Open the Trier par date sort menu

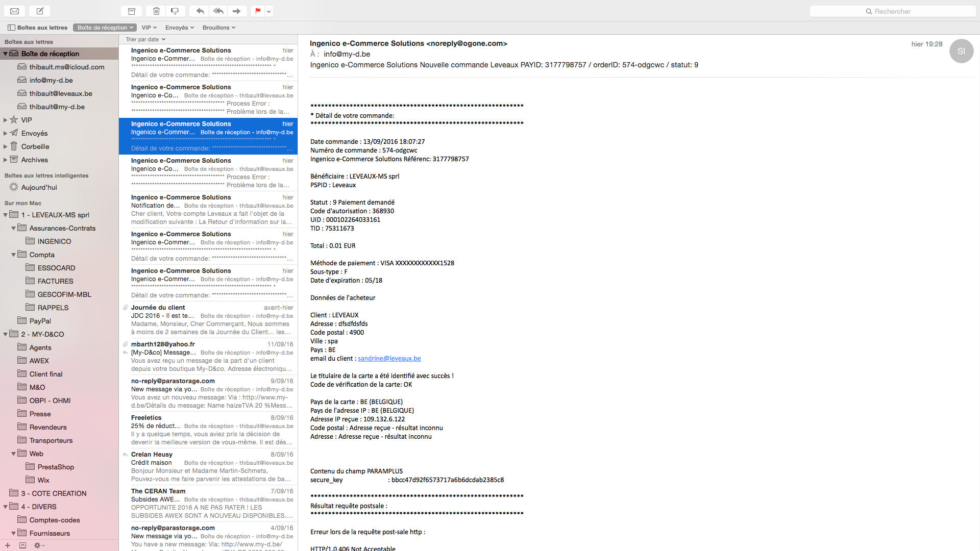[145, 39]
